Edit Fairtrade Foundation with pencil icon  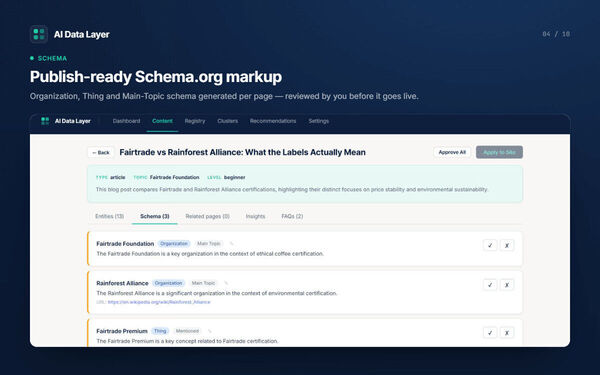(x=231, y=244)
